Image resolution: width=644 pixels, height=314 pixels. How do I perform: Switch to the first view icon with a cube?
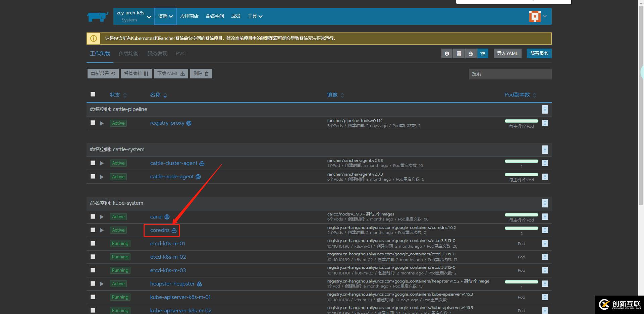(447, 54)
